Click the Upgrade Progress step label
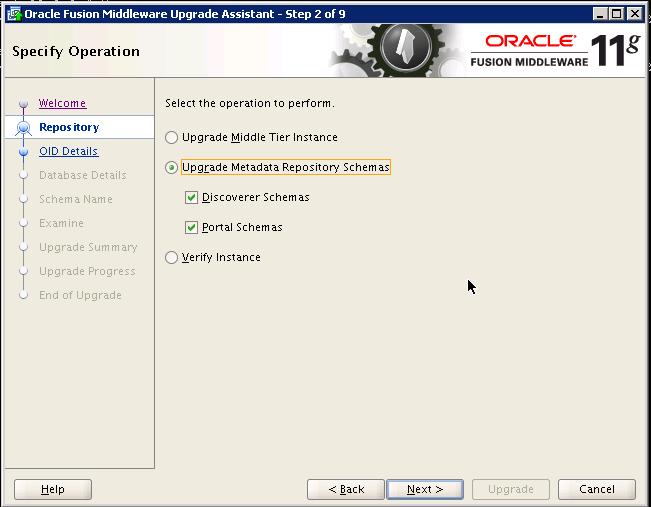The height and width of the screenshot is (507, 651). tap(87, 272)
